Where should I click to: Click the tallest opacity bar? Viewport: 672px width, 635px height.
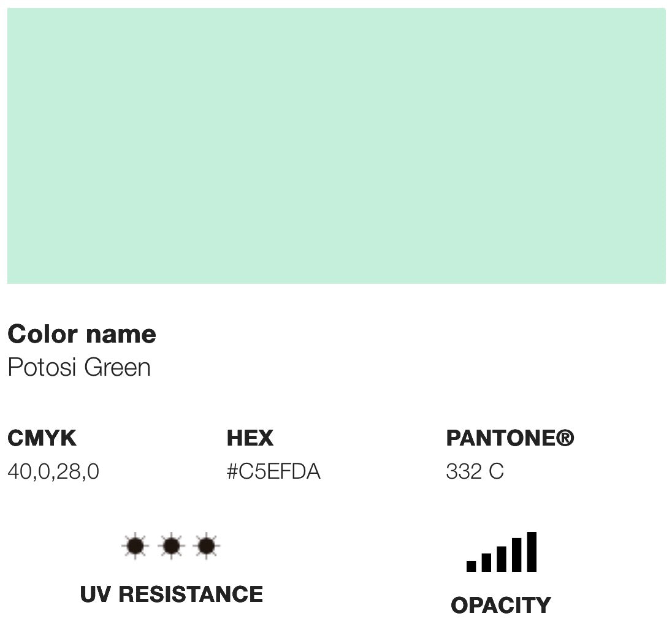[532, 552]
